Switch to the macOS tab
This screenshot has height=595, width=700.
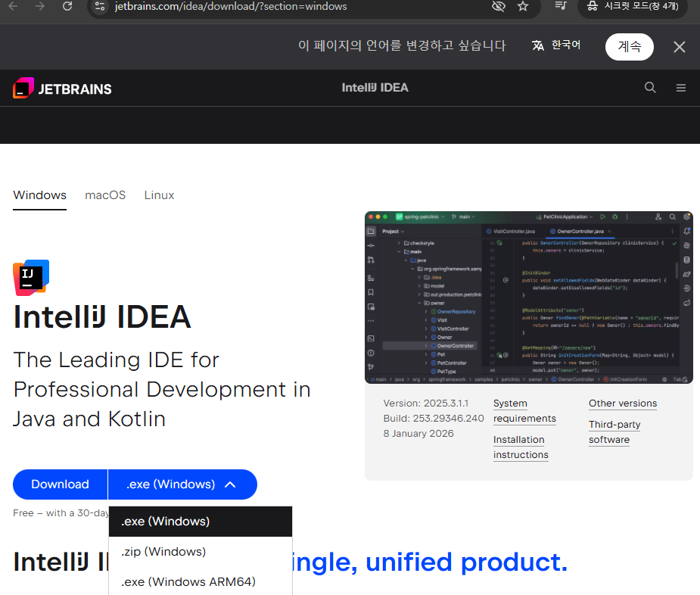tap(105, 195)
